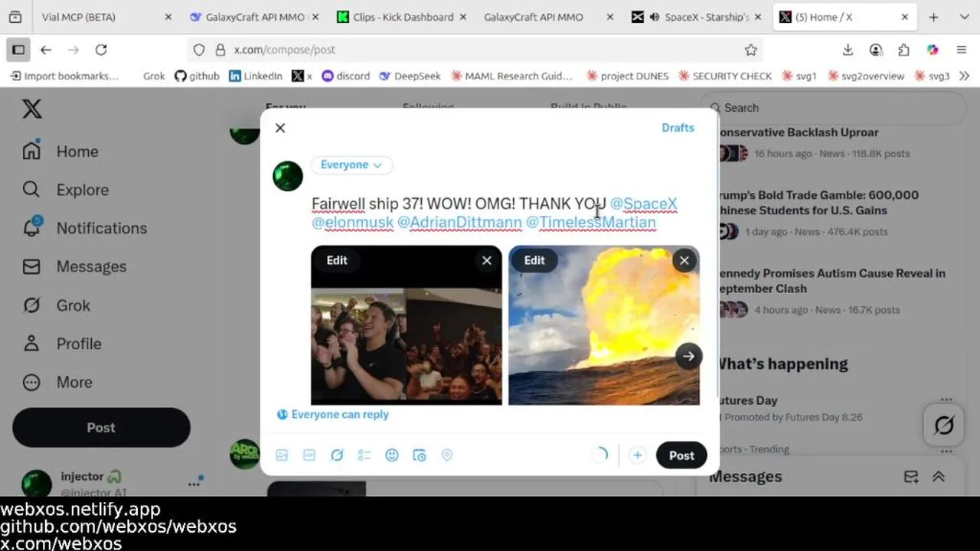Open a new browser tab
Viewport: 980px width, 551px height.
(933, 17)
